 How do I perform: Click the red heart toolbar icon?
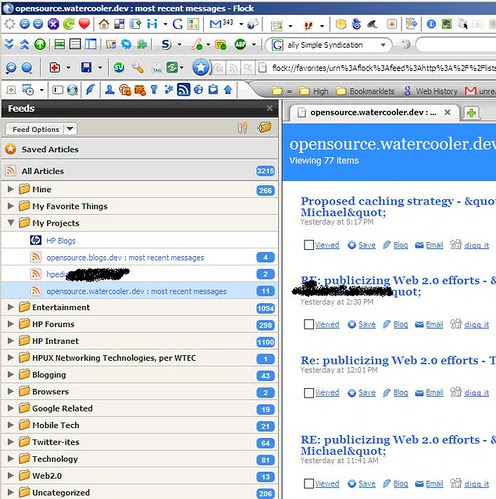[84, 24]
